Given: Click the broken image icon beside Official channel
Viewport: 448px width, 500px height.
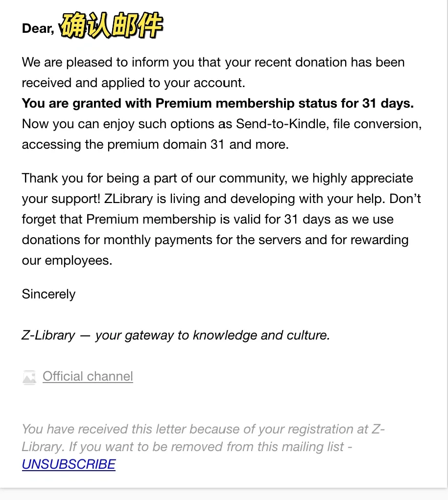Looking at the screenshot, I should point(29,378).
